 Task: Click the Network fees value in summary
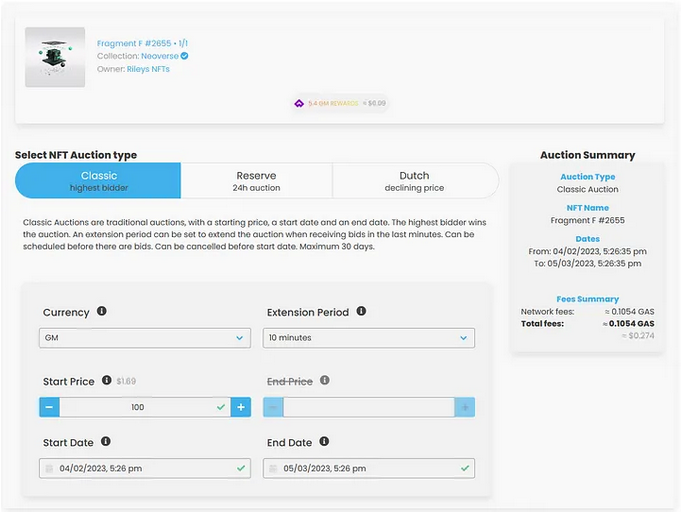(629, 312)
